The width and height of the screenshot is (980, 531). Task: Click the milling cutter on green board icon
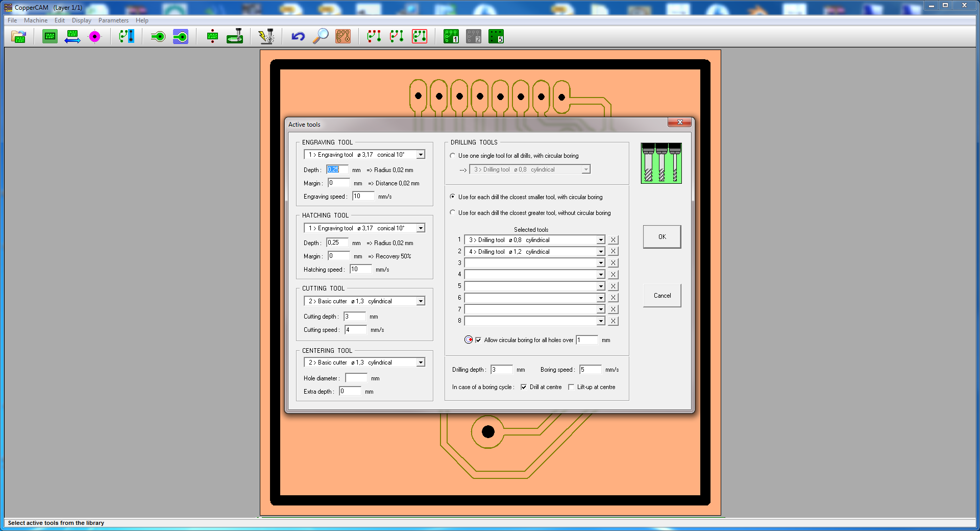point(235,37)
